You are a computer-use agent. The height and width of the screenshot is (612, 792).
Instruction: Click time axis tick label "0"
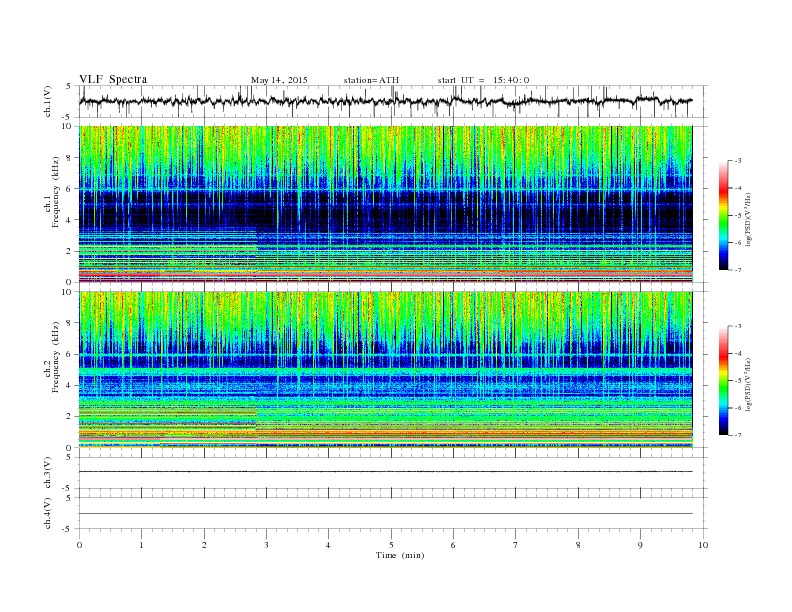click(x=79, y=545)
